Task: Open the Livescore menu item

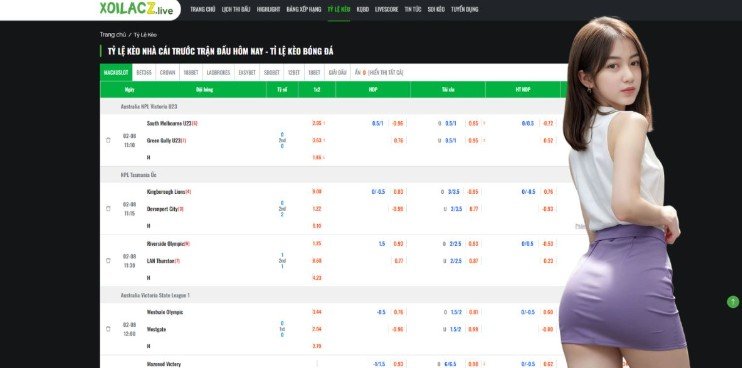Action: click(387, 9)
